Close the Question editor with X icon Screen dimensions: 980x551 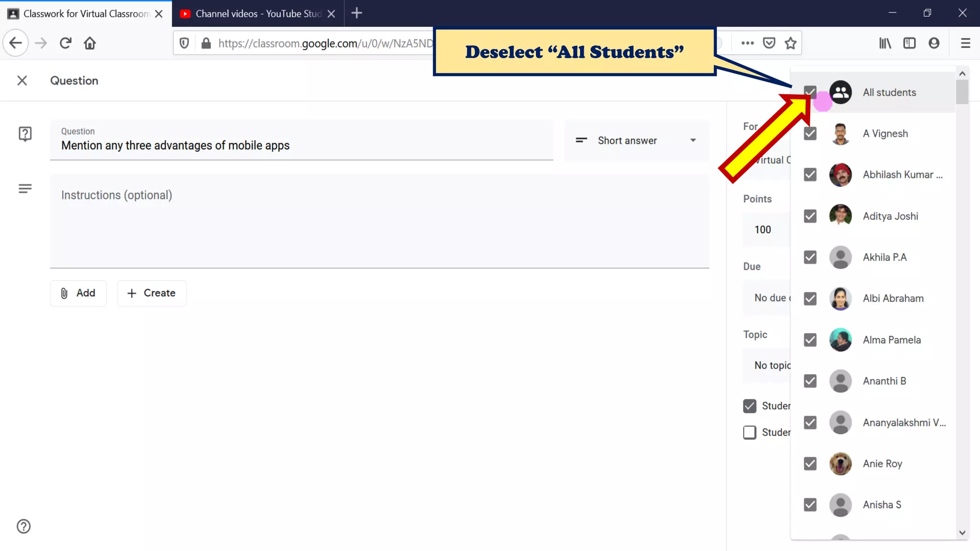[22, 80]
